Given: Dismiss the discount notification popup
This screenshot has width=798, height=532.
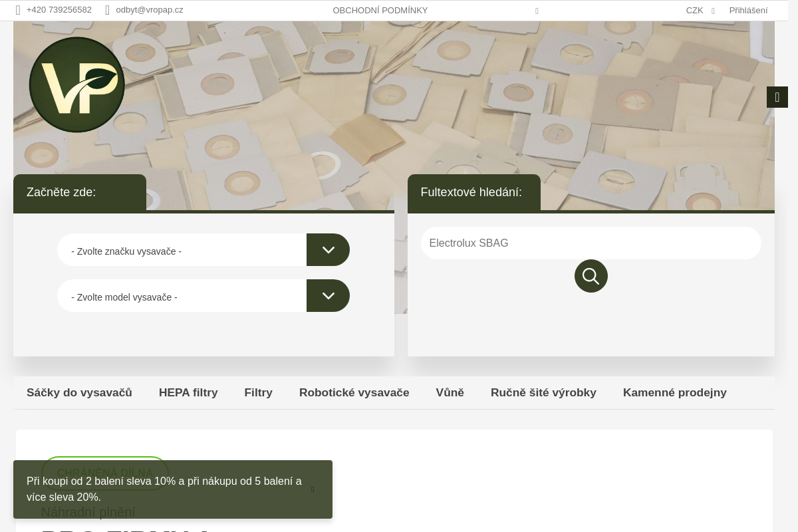Looking at the screenshot, I should (313, 489).
